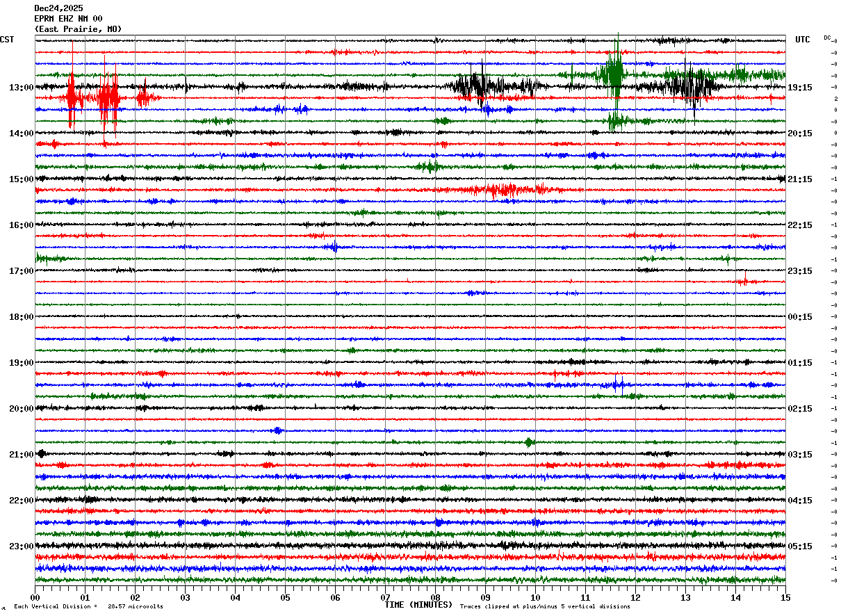
Task: Click the minute 12 axis tick label
Action: [635, 597]
